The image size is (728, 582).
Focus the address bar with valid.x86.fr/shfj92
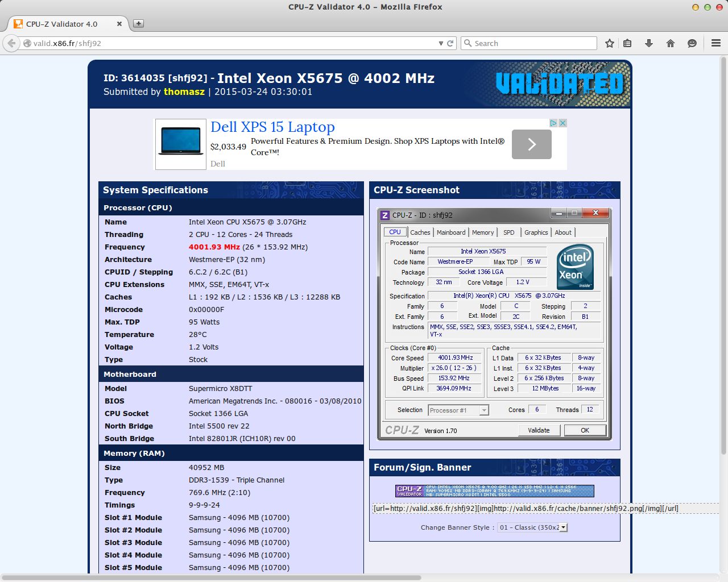point(235,43)
